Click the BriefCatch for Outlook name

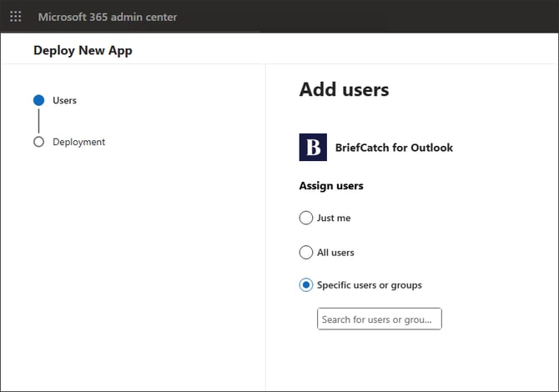pyautogui.click(x=394, y=148)
